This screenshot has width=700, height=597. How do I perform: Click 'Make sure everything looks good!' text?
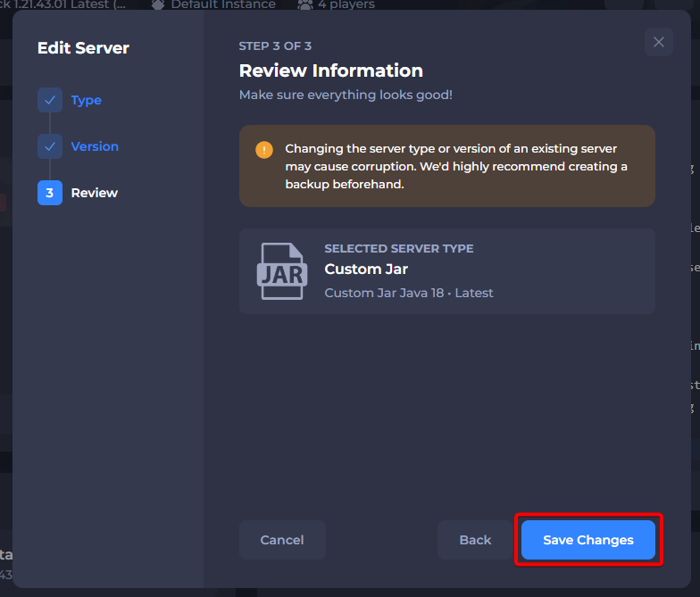tap(346, 95)
